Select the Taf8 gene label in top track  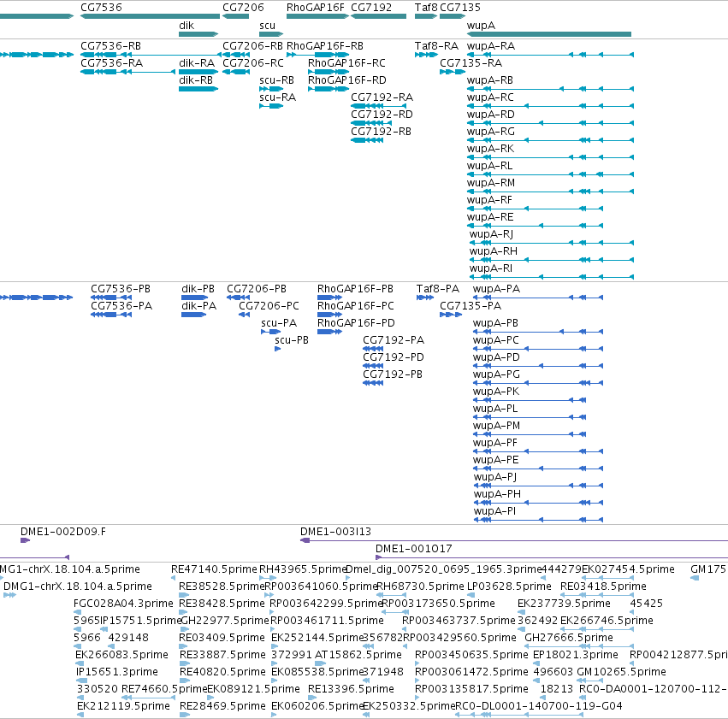[x=426, y=8]
